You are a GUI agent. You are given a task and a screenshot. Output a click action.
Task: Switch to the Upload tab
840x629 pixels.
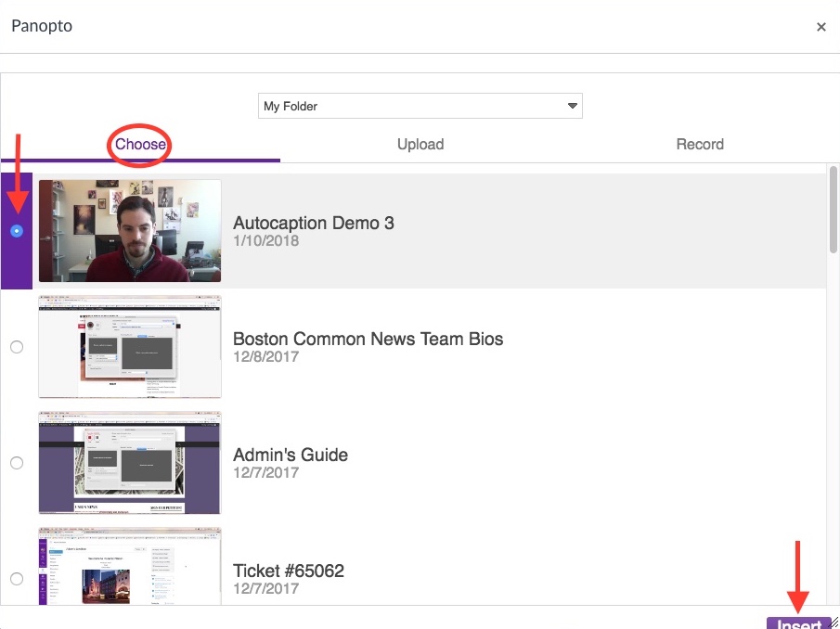point(420,144)
